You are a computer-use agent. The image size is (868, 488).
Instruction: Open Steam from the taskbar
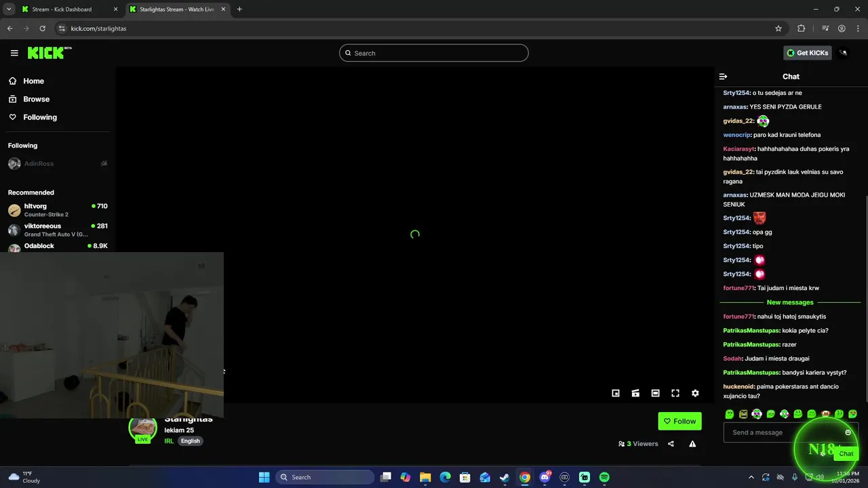pyautogui.click(x=505, y=477)
